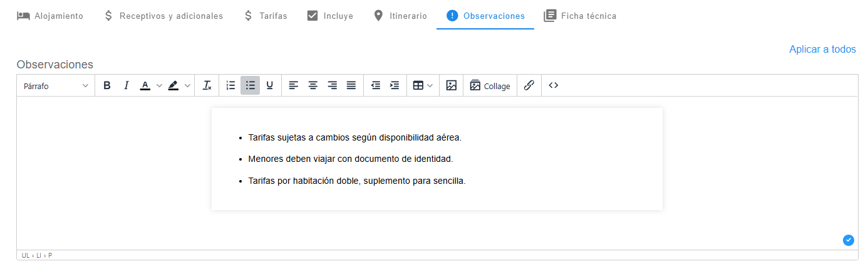
Task: Open the source code view
Action: 554,85
